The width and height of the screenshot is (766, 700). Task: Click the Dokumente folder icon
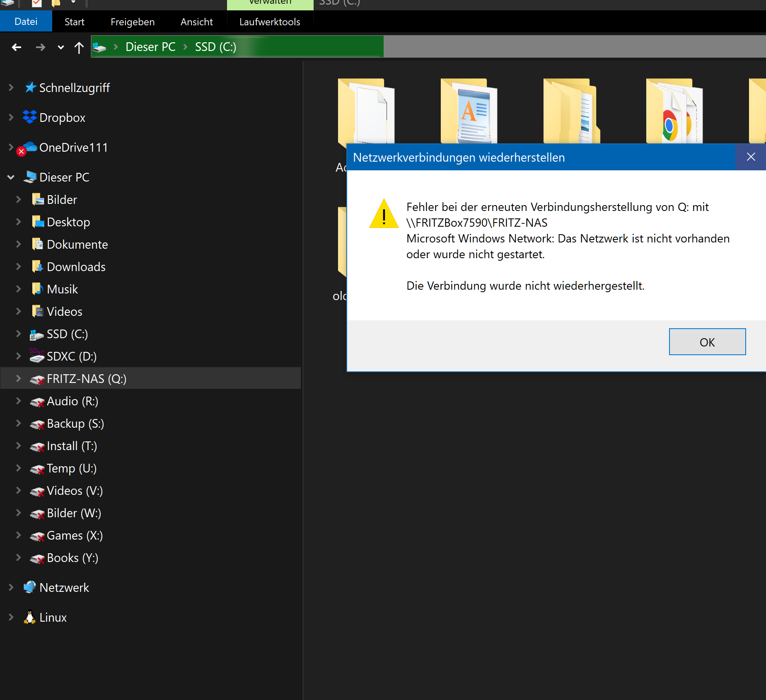tap(38, 244)
